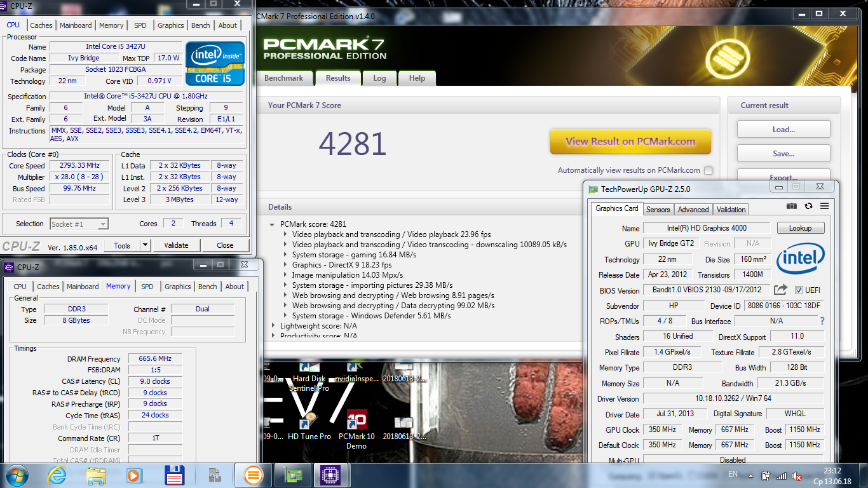Viewport: 868px width, 488px height.
Task: Switch to the SPD tab in memory CPU-Z
Action: (x=147, y=287)
